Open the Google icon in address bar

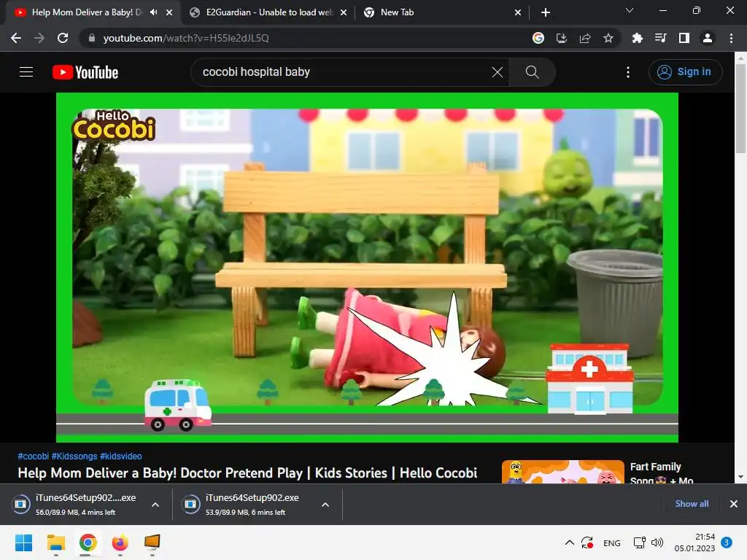[x=538, y=38]
